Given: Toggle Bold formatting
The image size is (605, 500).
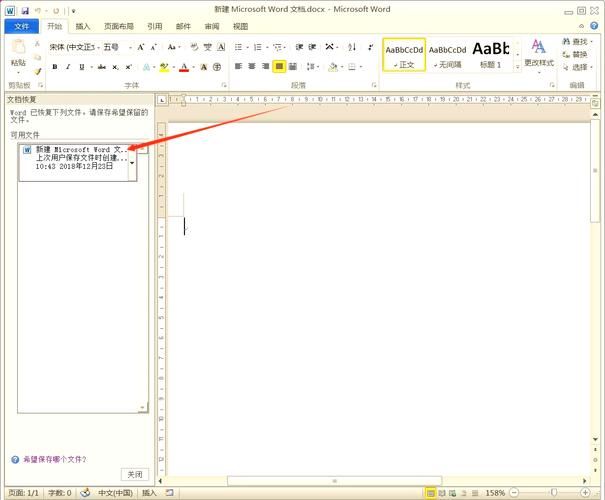Looking at the screenshot, I should (54, 67).
